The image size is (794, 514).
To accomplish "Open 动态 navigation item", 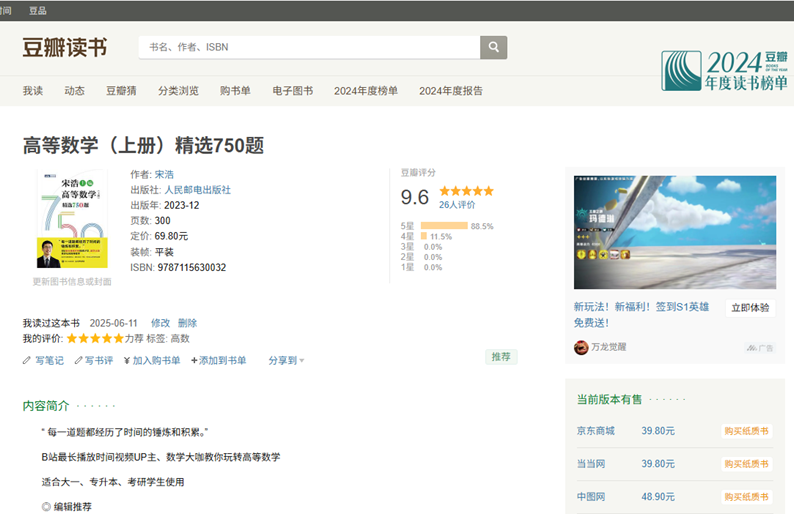I will (x=74, y=91).
